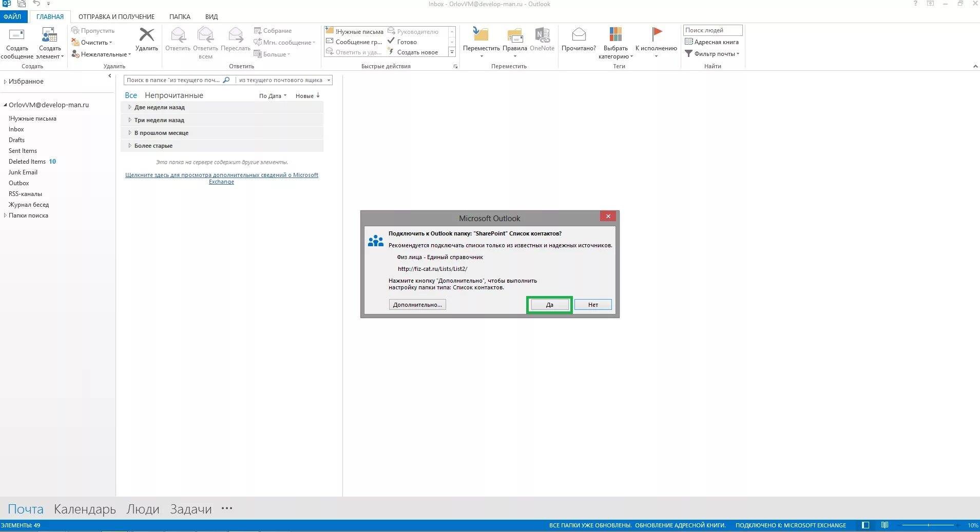Open the Microsoft Exchange details link
This screenshot has height=532, width=980.
click(222, 179)
